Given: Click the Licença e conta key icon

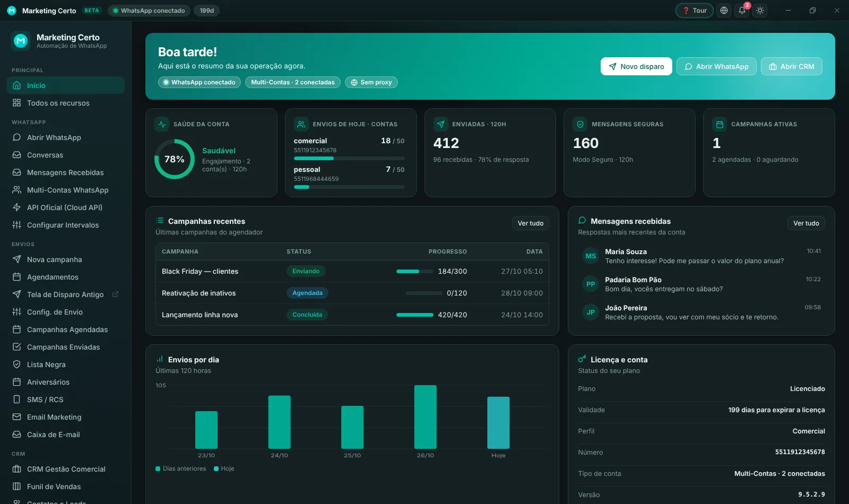Looking at the screenshot, I should (582, 359).
